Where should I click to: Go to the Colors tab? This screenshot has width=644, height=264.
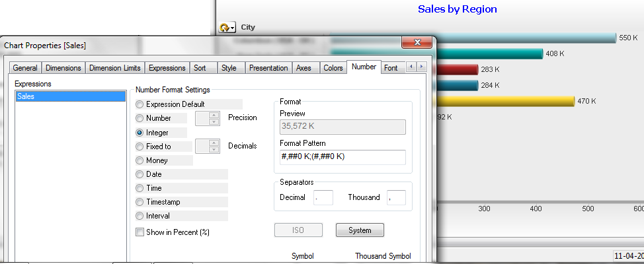coord(333,68)
